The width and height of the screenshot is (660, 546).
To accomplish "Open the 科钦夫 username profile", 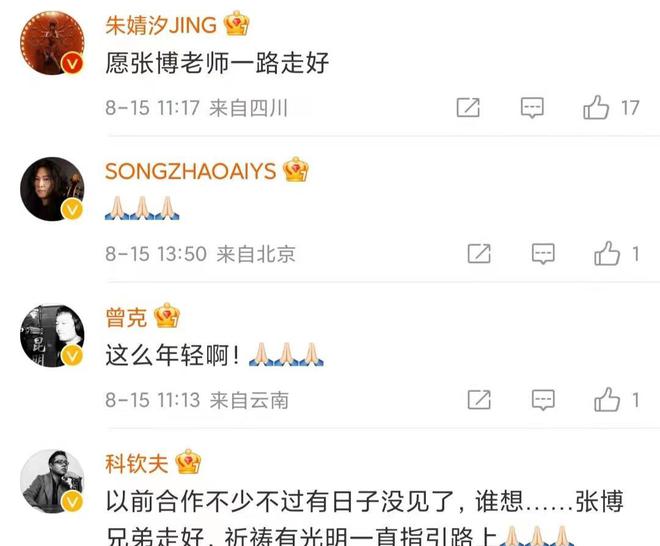I will click(x=136, y=463).
